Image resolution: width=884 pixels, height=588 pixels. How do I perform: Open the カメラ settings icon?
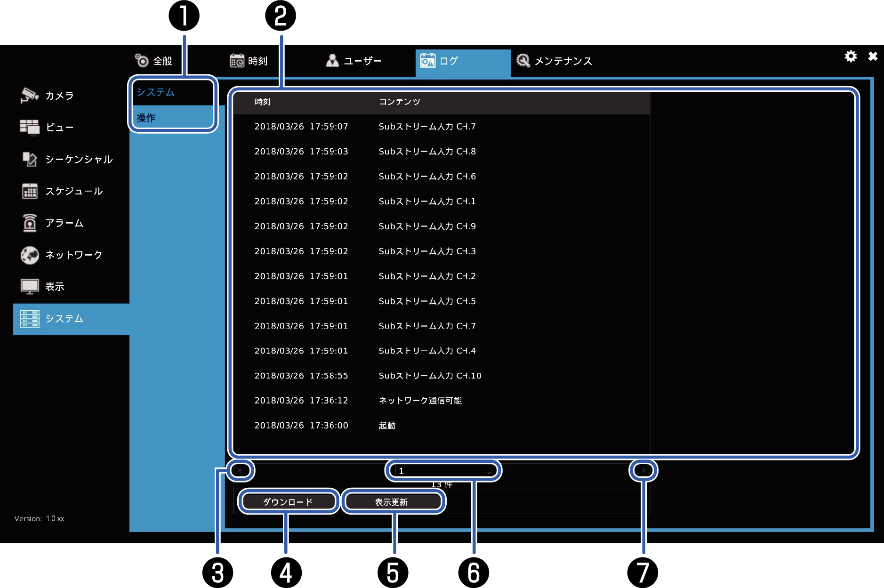point(30,96)
